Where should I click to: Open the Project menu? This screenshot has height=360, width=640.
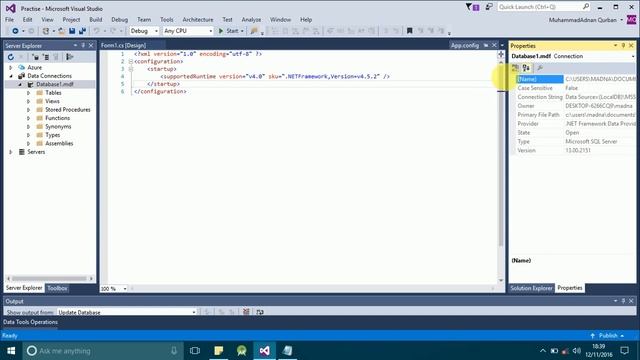[x=71, y=20]
